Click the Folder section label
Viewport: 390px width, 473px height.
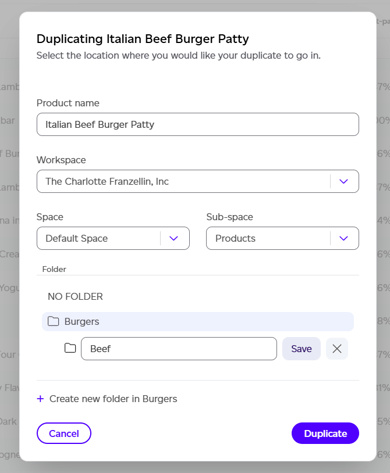pos(54,269)
